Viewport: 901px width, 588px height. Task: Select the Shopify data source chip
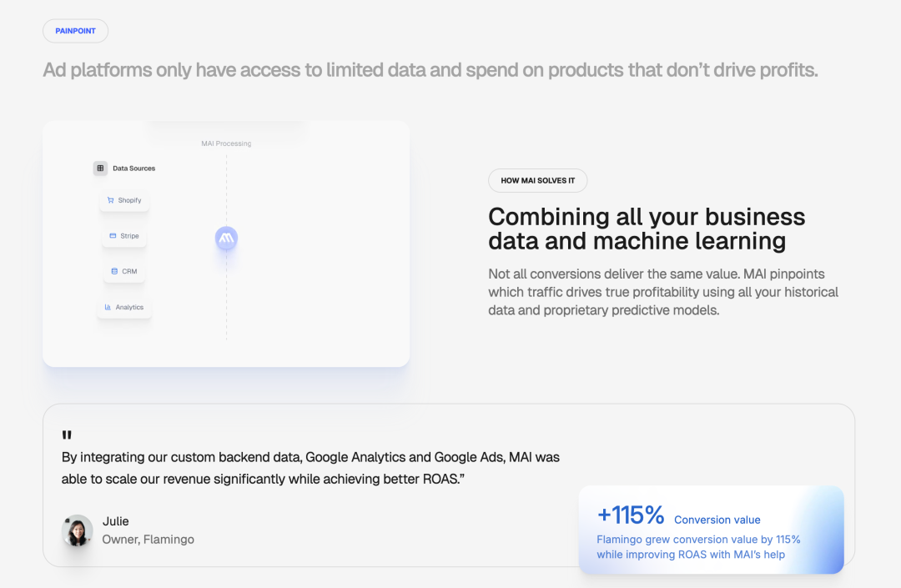124,200
